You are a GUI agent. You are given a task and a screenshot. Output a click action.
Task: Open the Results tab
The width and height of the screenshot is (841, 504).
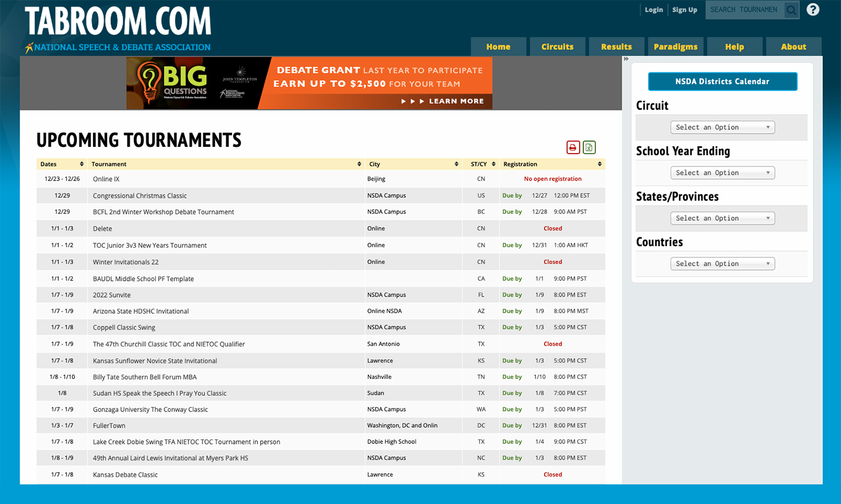coord(616,47)
